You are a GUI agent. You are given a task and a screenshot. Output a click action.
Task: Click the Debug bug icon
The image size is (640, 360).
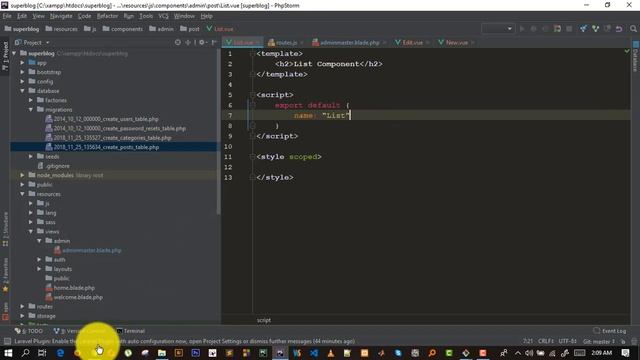click(x=533, y=29)
